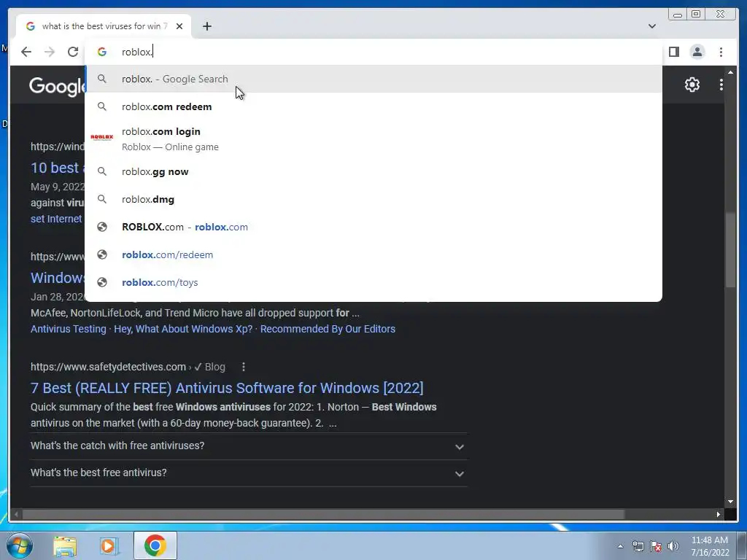Open Action Center flag tray icon

coord(656,546)
